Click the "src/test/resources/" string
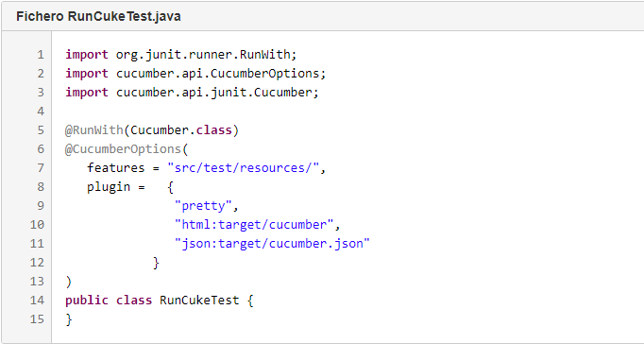The width and height of the screenshot is (644, 344). pyautogui.click(x=243, y=167)
